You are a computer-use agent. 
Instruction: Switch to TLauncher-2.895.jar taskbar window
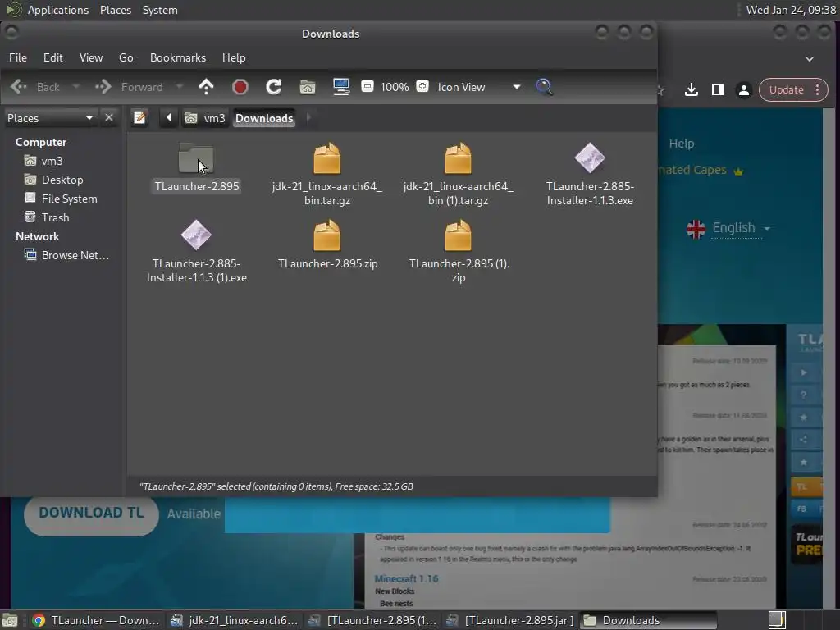point(510,620)
